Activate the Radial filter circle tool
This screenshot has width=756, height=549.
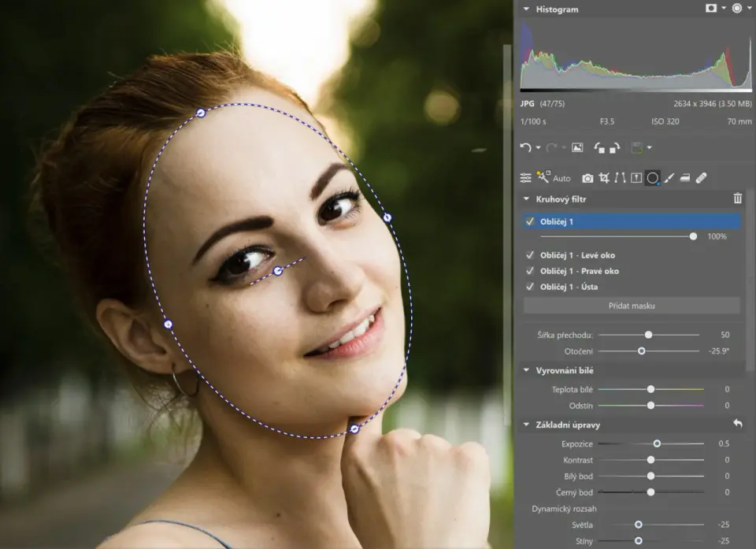coord(652,178)
